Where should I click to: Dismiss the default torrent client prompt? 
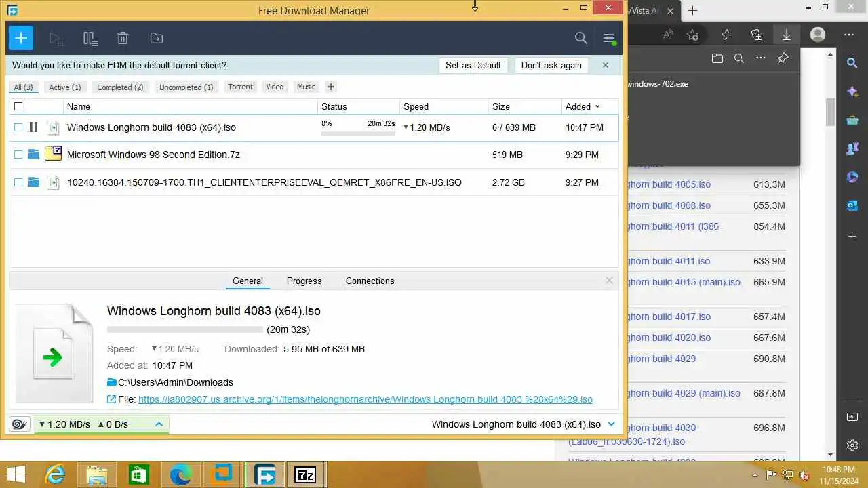(x=606, y=65)
